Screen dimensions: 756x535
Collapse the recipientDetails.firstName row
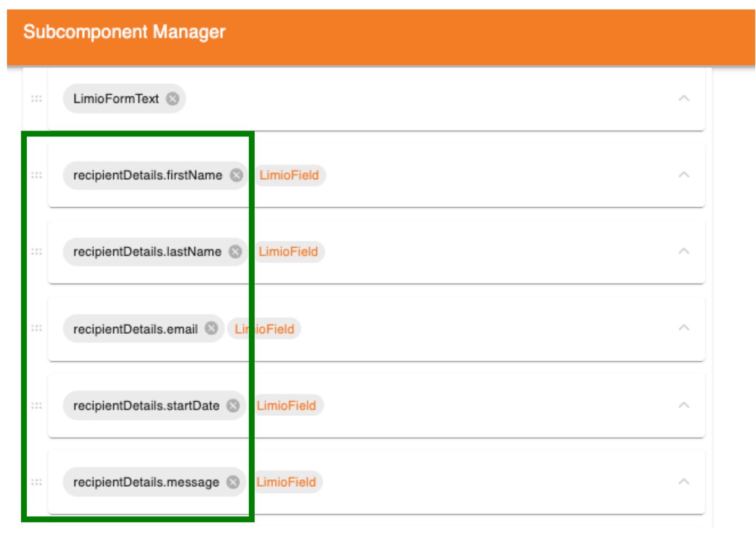click(x=684, y=175)
